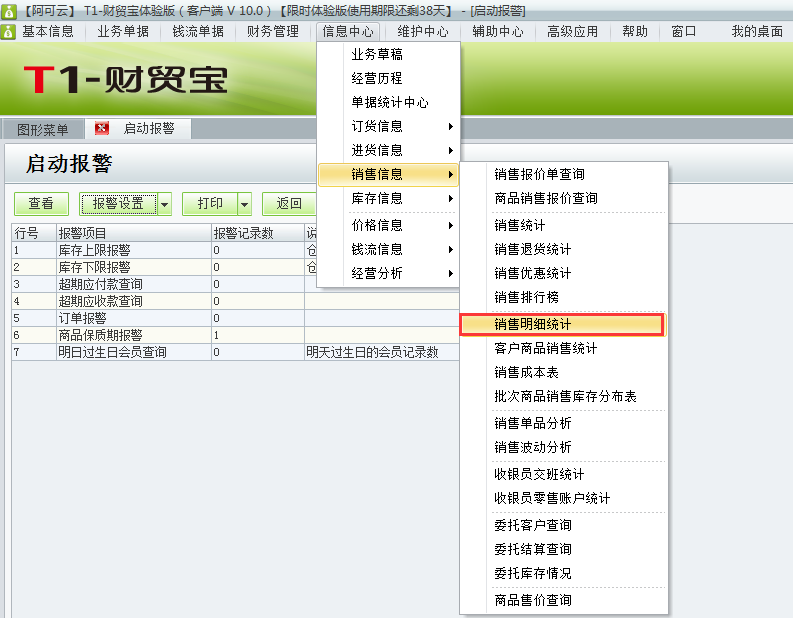Open 销售成本表
793x618 pixels.
point(563,373)
